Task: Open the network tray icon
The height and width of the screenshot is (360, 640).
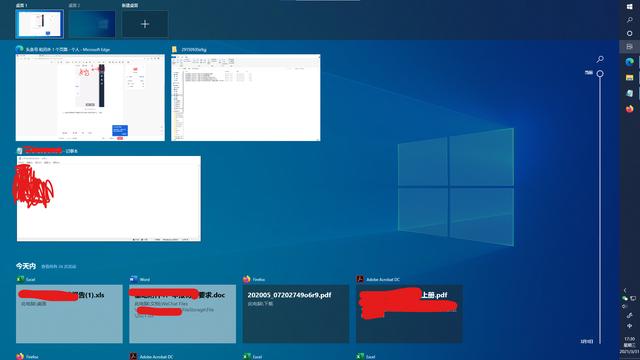Action: click(633, 299)
